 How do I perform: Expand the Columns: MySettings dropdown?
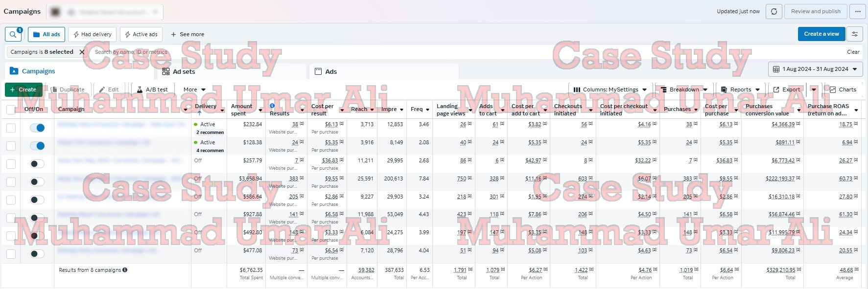click(610, 89)
